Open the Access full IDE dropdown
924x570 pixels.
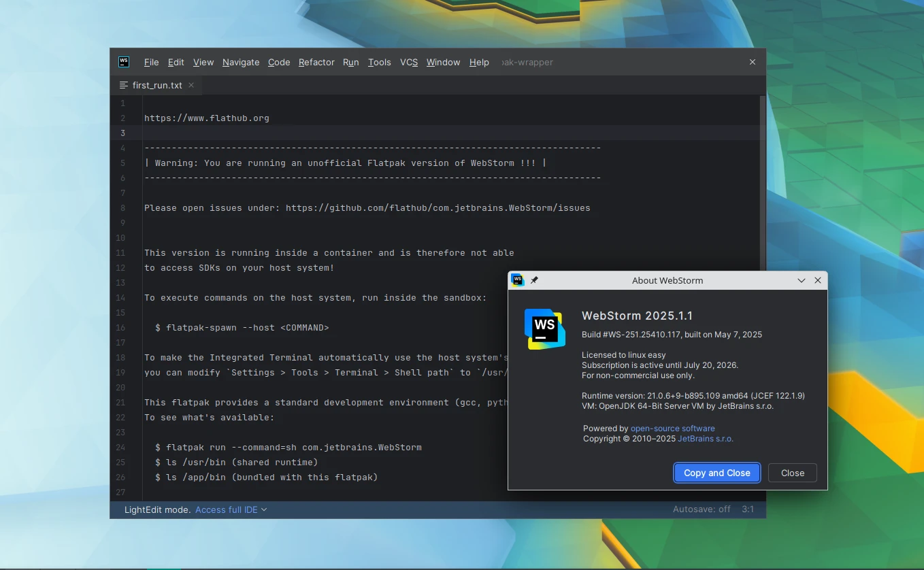227,509
